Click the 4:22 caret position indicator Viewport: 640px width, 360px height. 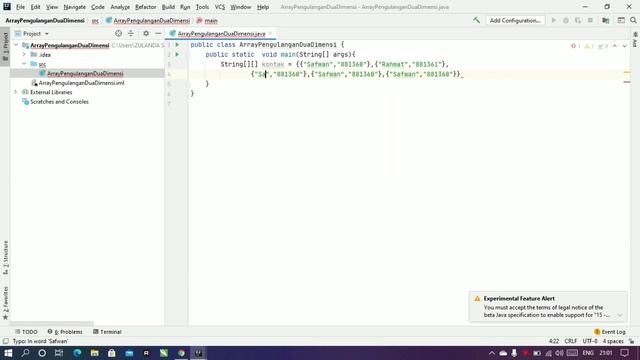pyautogui.click(x=554, y=341)
